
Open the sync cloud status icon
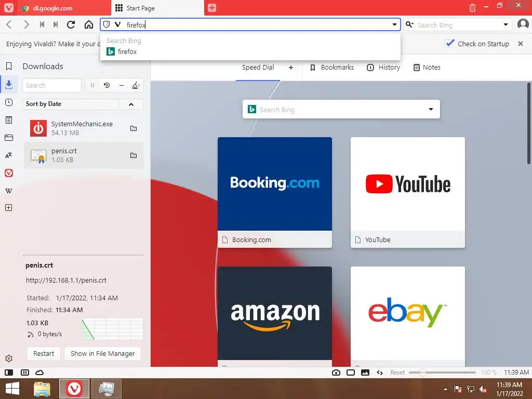click(39, 373)
